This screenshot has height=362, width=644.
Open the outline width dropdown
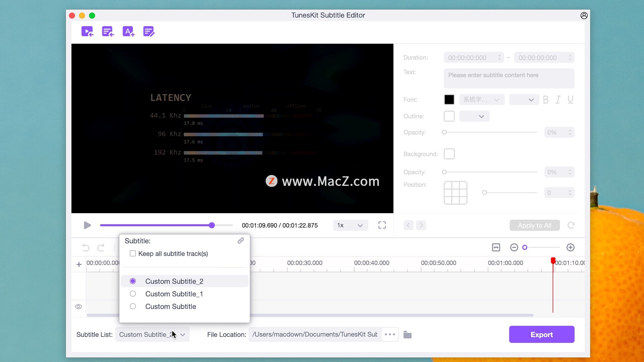coord(474,116)
